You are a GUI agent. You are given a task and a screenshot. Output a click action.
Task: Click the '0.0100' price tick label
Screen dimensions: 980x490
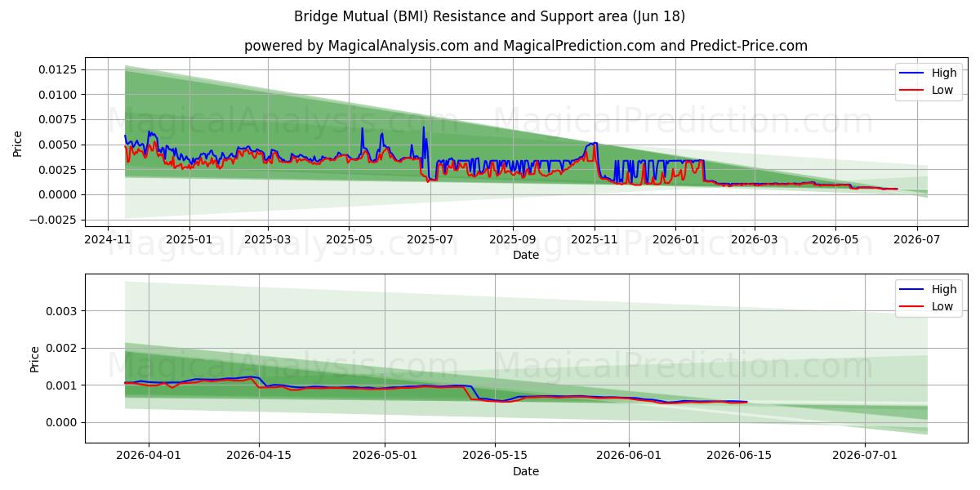coord(60,95)
